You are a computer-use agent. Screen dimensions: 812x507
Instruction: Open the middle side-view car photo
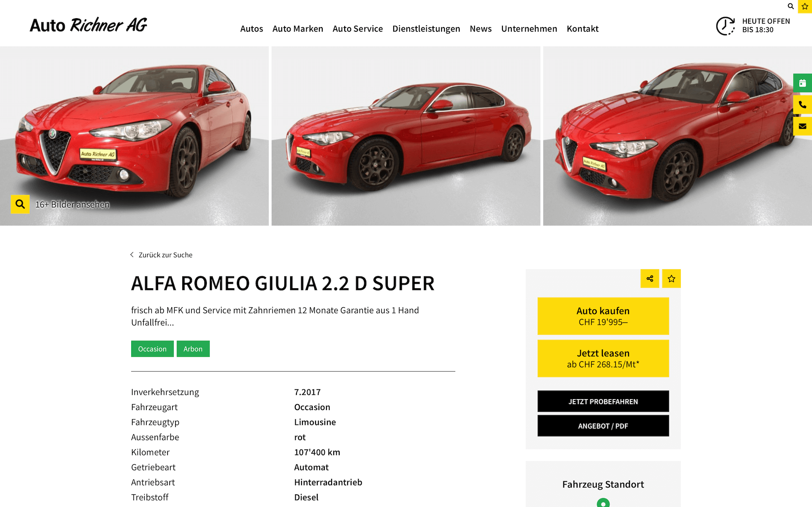(x=406, y=136)
